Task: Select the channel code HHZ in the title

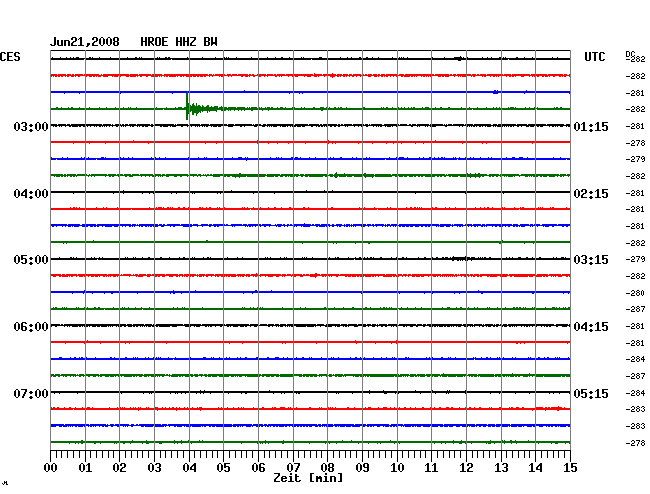Action: [186, 42]
